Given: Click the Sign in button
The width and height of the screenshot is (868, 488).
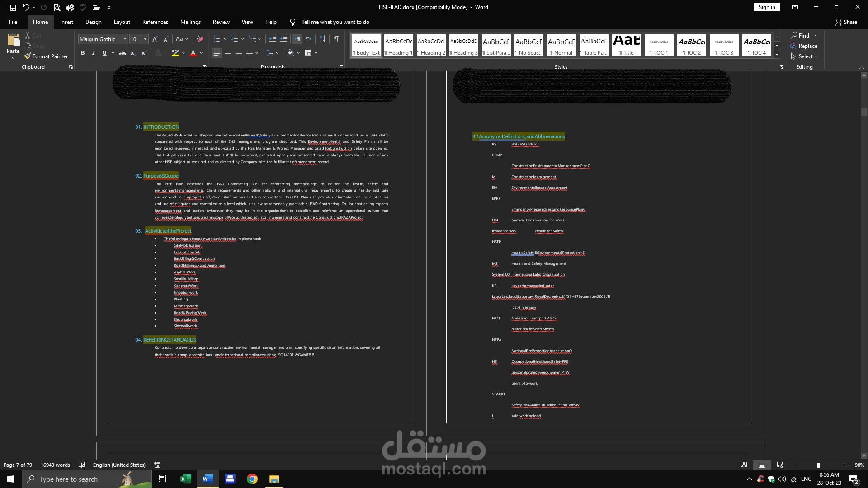Looking at the screenshot, I should pos(767,7).
